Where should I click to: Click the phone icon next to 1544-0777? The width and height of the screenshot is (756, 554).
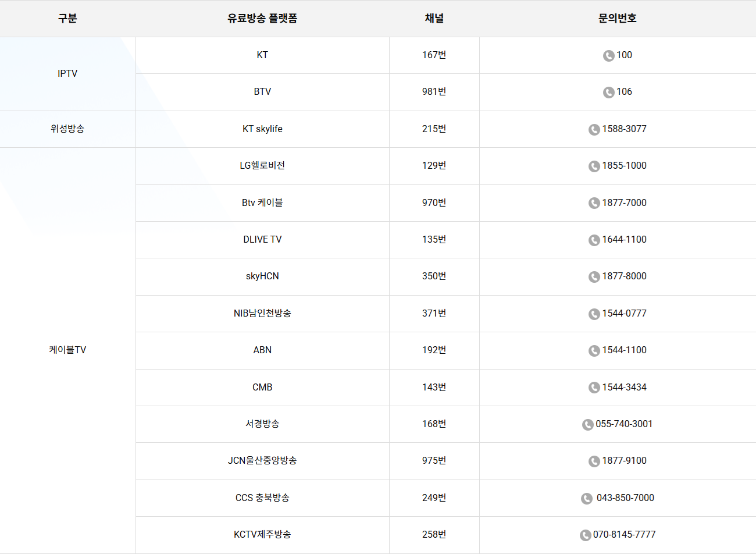[x=594, y=314]
